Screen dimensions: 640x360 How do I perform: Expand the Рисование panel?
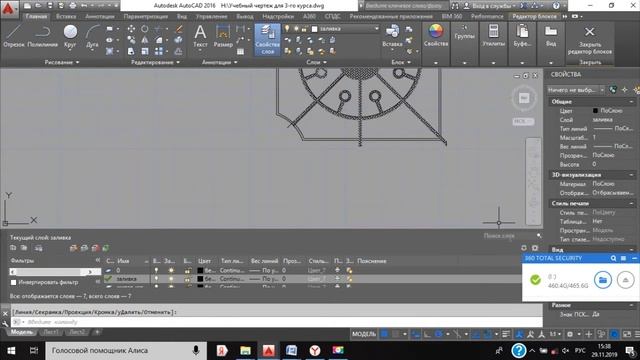62,62
